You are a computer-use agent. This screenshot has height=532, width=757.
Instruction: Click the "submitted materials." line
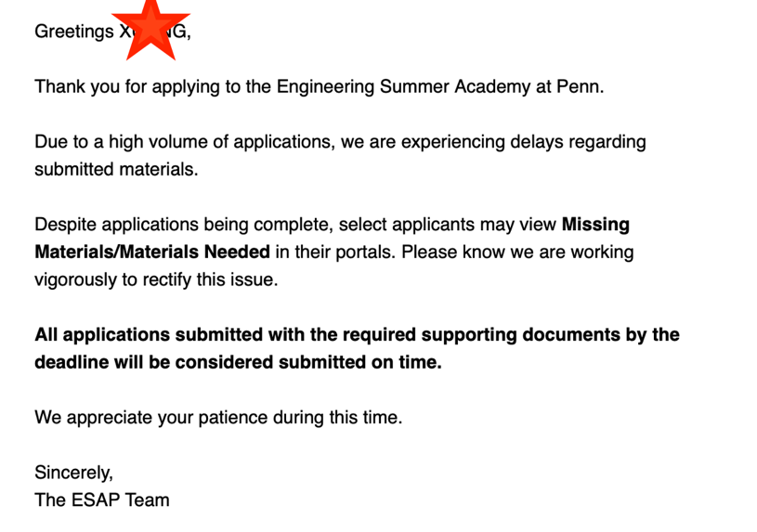tap(116, 170)
